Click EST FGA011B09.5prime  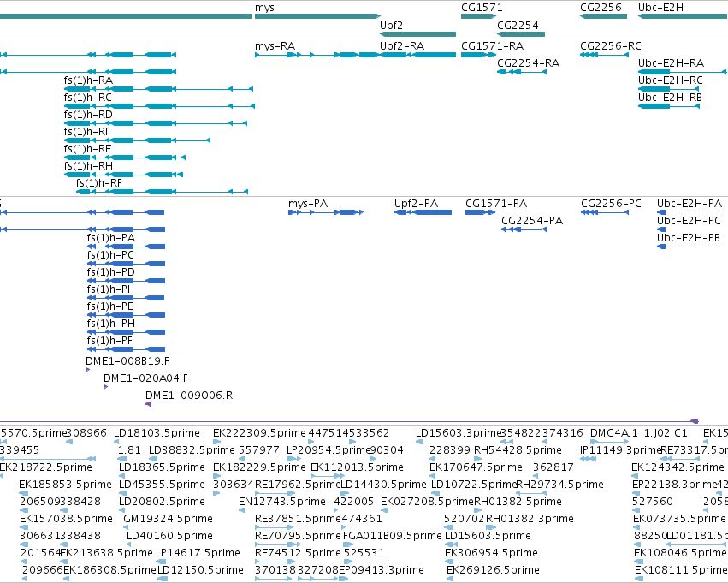point(346,545)
